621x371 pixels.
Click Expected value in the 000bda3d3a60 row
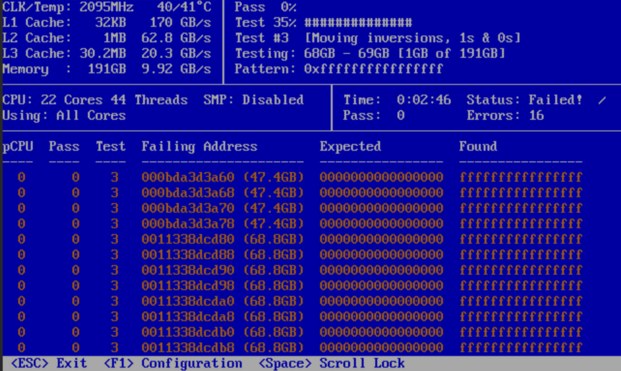tap(381, 177)
